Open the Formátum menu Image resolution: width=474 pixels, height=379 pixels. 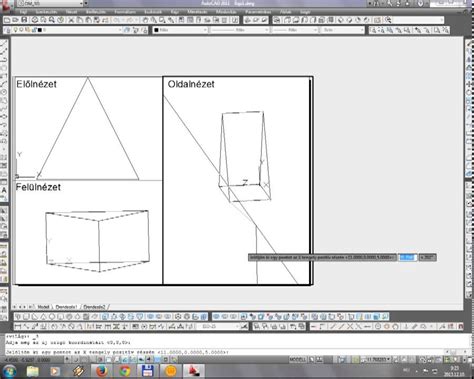[125, 12]
